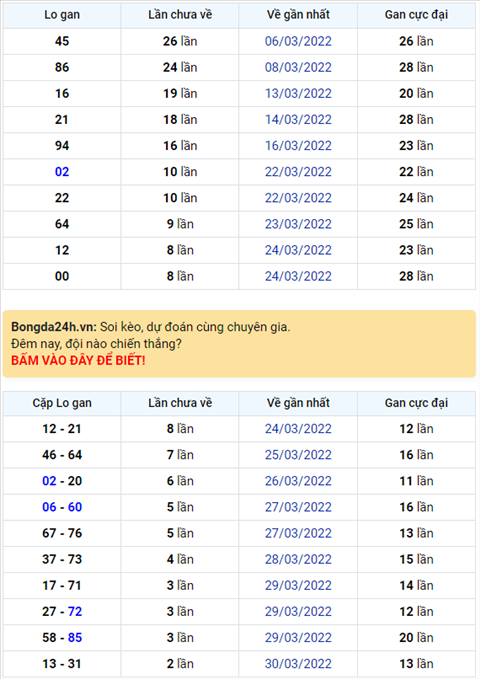Select the second table's Gan cực đại header
The width and height of the screenshot is (480, 679).
click(416, 403)
